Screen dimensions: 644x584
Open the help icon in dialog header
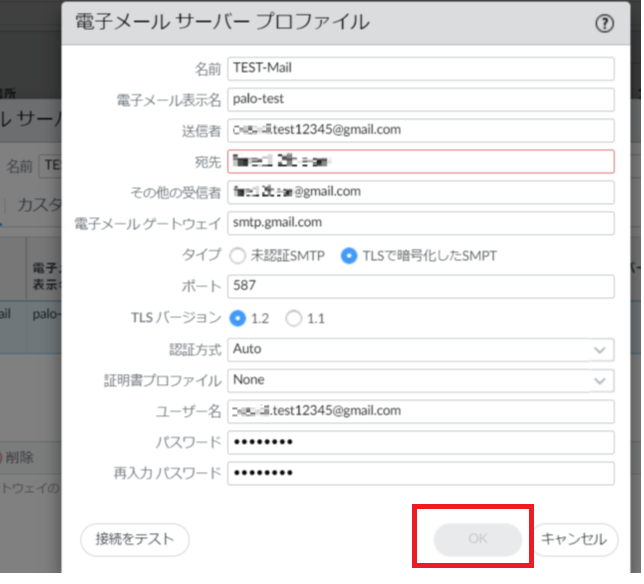pos(604,24)
